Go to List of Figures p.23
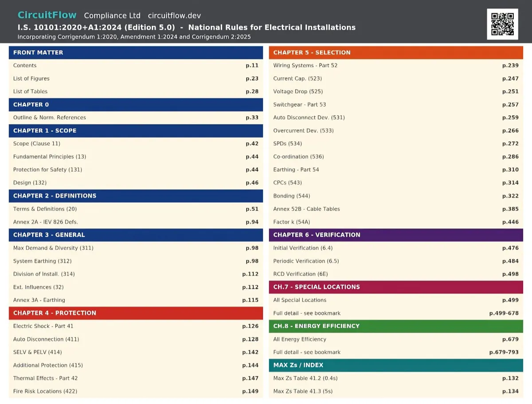The image size is (532, 404). point(136,78)
